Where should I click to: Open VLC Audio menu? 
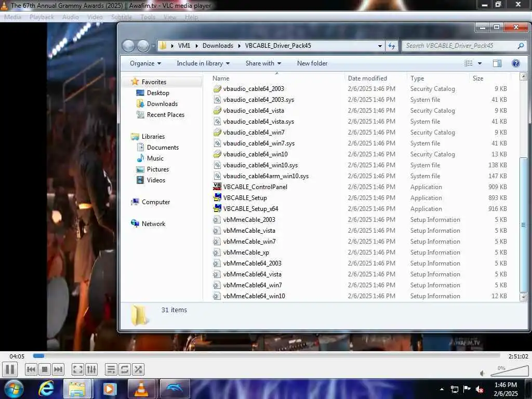pos(70,17)
